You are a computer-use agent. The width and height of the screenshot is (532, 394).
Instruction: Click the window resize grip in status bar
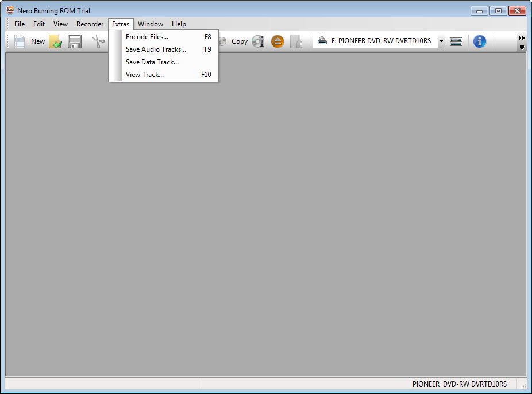coord(523,385)
